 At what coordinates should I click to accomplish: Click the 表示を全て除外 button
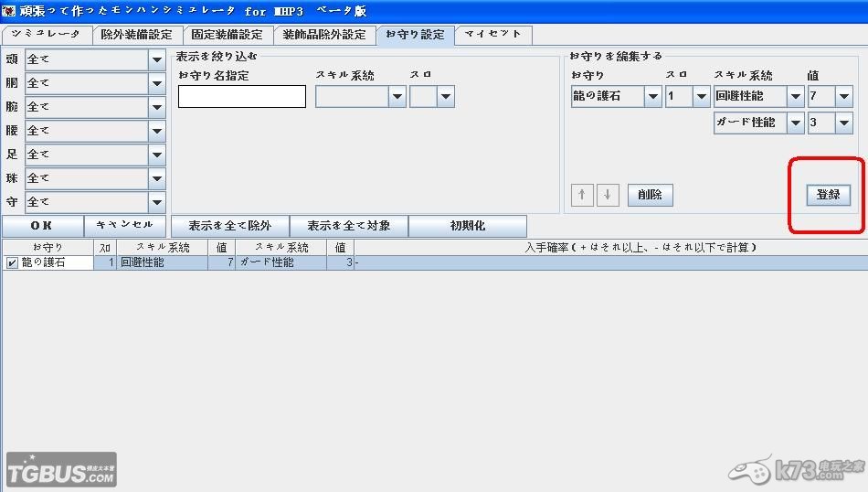229,226
